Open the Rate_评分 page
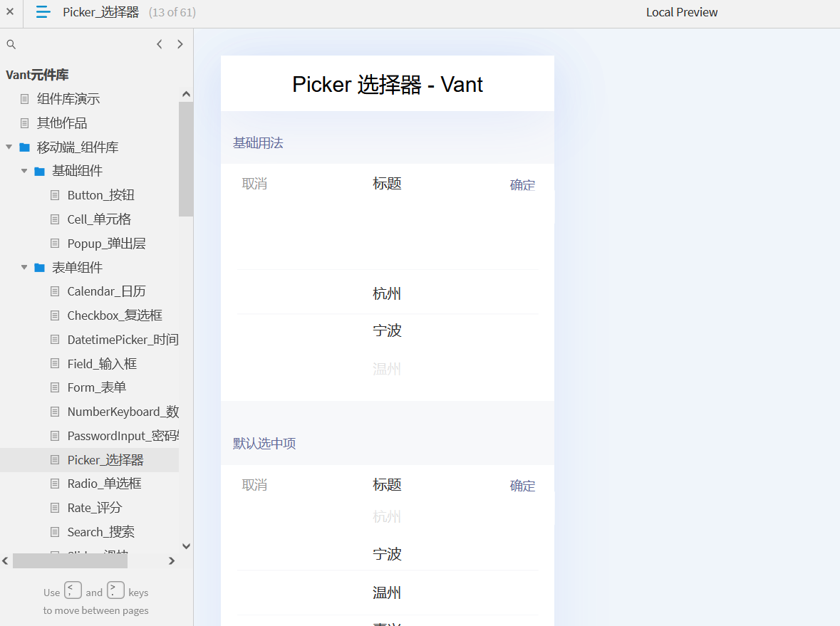 95,508
